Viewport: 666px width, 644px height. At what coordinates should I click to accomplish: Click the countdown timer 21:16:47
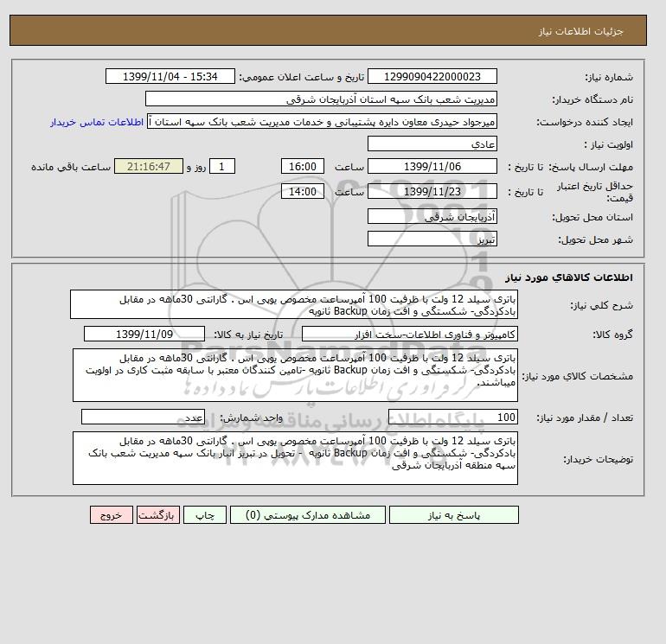tap(149, 167)
